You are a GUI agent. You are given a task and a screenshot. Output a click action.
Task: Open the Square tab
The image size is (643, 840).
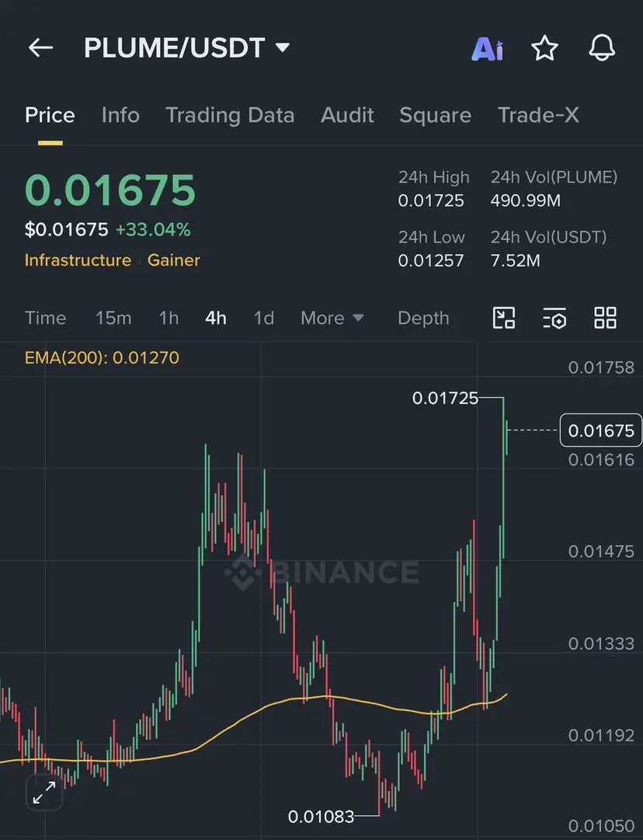436,115
